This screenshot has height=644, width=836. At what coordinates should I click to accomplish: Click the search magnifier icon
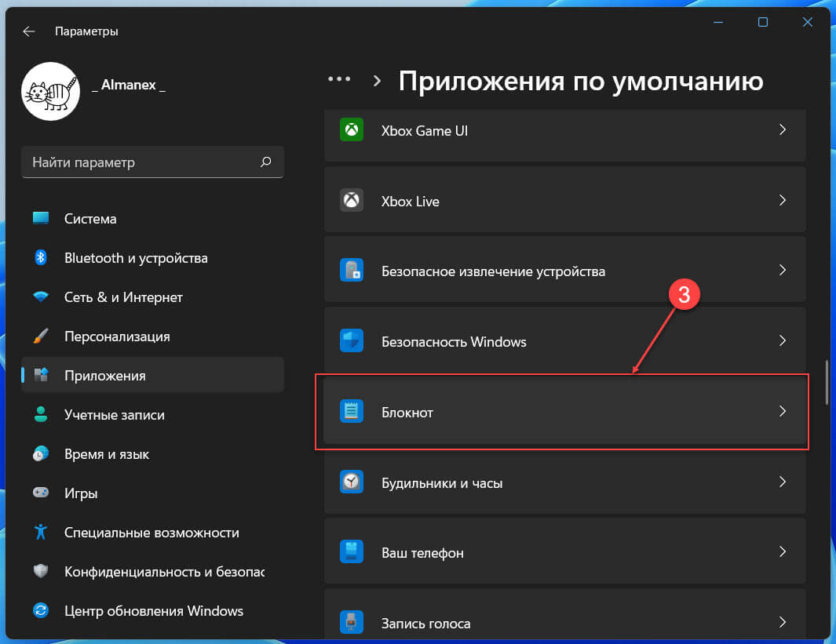click(265, 162)
